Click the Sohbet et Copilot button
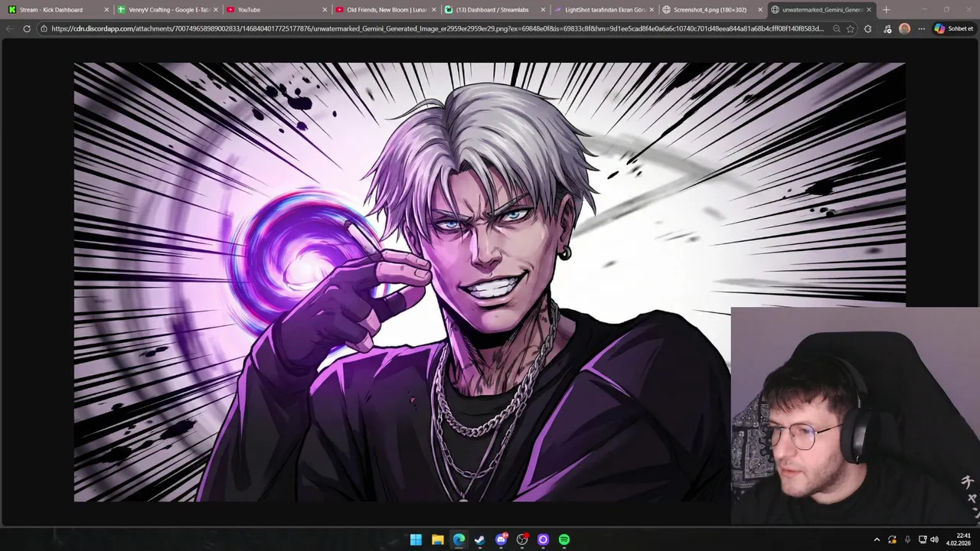 (954, 28)
